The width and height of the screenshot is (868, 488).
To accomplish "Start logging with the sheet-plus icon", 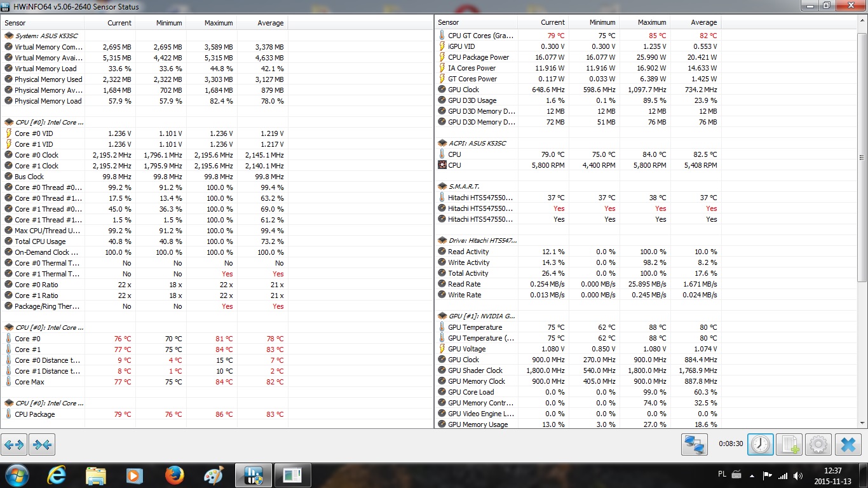I will pos(789,445).
